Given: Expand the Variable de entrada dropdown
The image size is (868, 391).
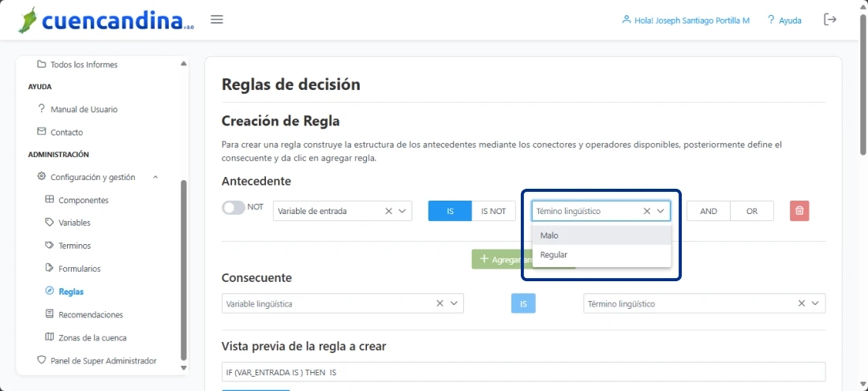Looking at the screenshot, I should [402, 211].
